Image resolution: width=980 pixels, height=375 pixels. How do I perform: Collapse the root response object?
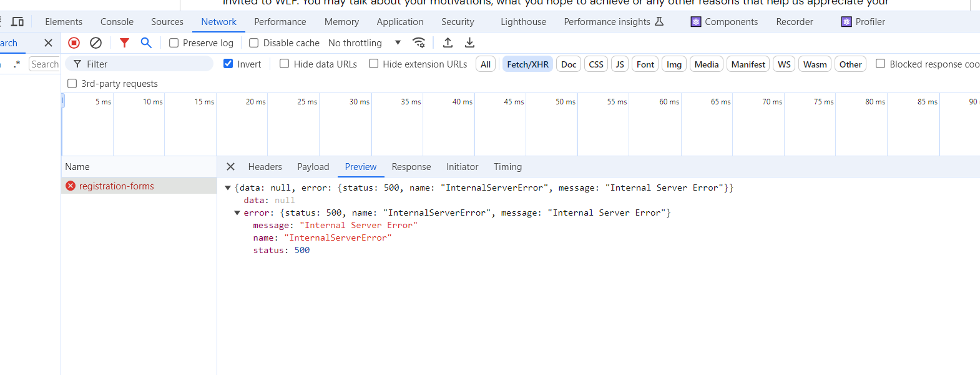(x=228, y=188)
